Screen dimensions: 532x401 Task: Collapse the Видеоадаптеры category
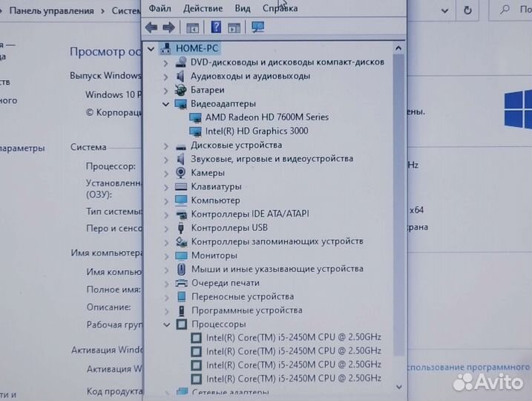tap(165, 104)
